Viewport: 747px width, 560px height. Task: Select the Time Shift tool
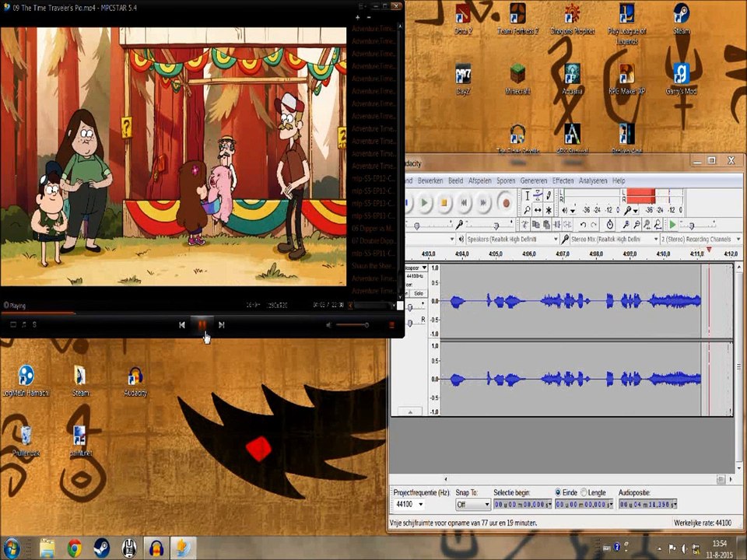[538, 209]
